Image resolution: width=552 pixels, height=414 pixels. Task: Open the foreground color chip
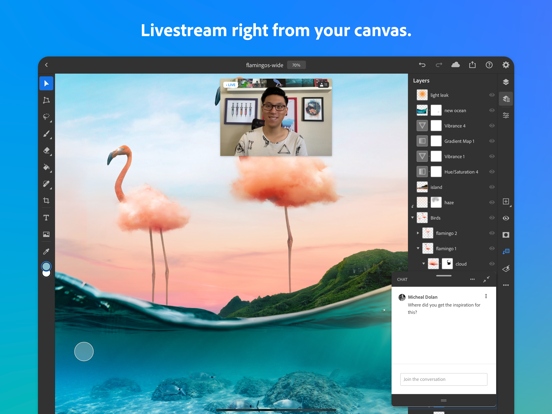click(46, 266)
